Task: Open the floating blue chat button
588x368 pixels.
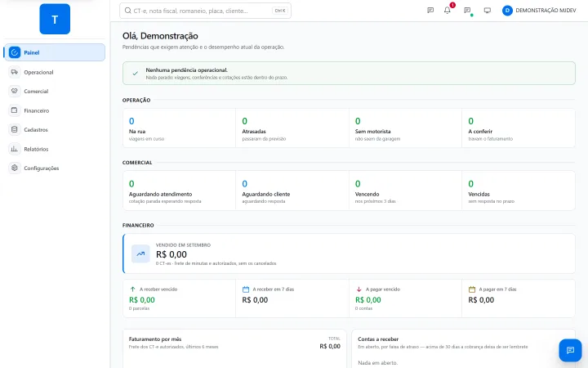Action: tap(570, 350)
